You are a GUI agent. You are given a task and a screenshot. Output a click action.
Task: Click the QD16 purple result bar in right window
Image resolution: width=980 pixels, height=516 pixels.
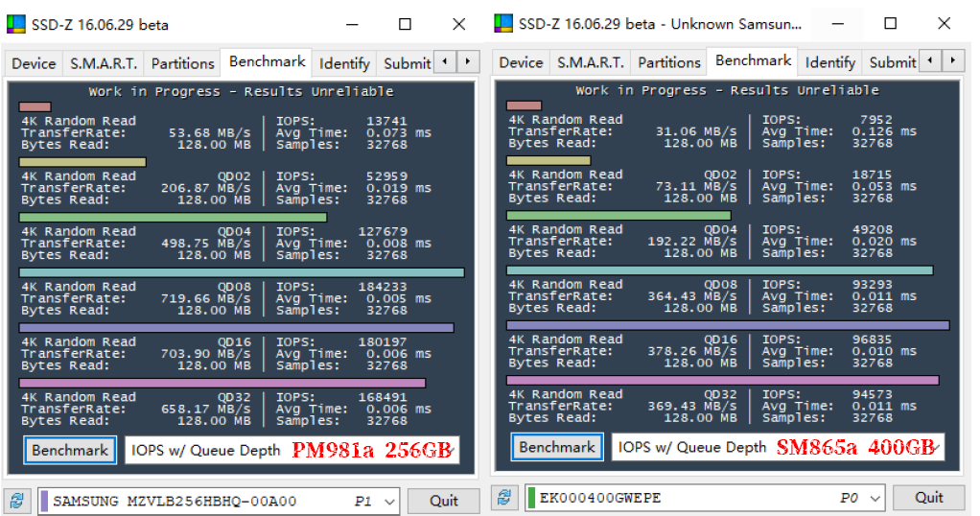click(x=728, y=325)
